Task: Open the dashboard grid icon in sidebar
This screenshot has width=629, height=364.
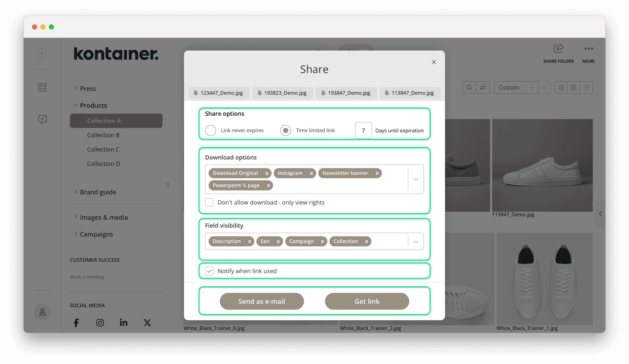Action: pyautogui.click(x=42, y=87)
